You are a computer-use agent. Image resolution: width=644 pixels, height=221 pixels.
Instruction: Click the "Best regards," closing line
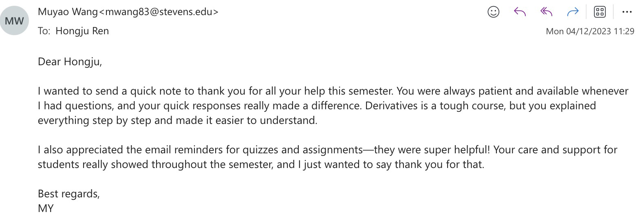(68, 194)
